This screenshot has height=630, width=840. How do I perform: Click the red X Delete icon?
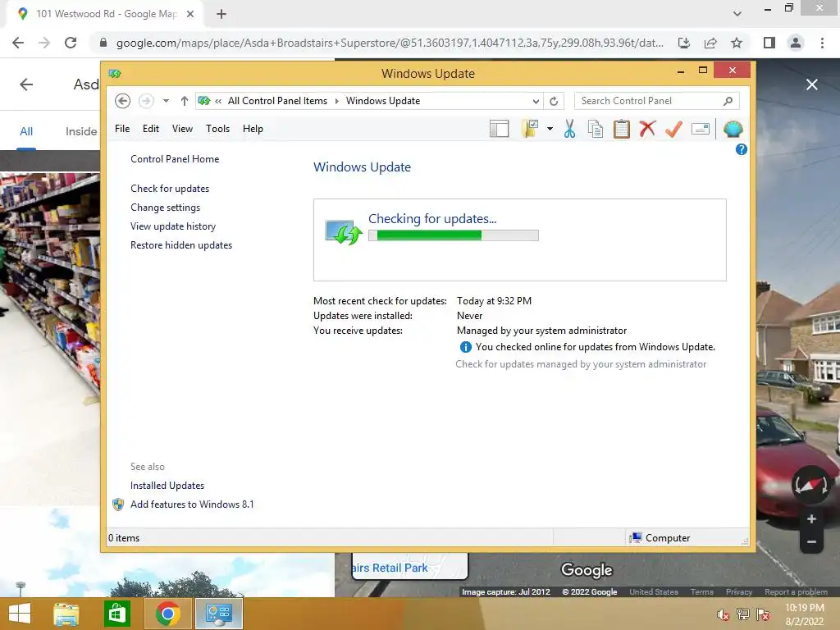point(647,129)
